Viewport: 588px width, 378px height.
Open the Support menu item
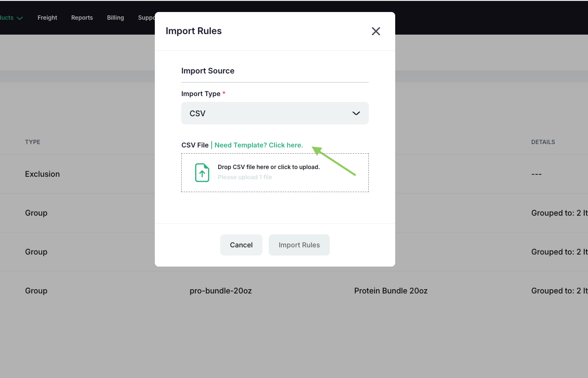click(x=146, y=18)
